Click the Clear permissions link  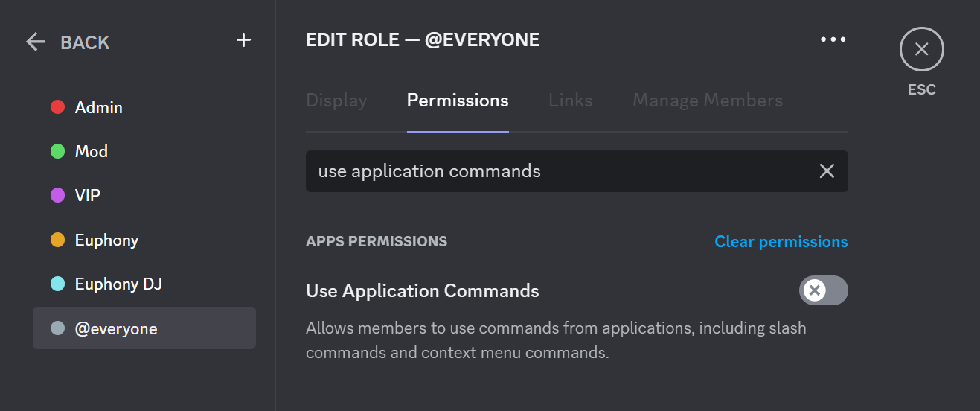click(781, 242)
